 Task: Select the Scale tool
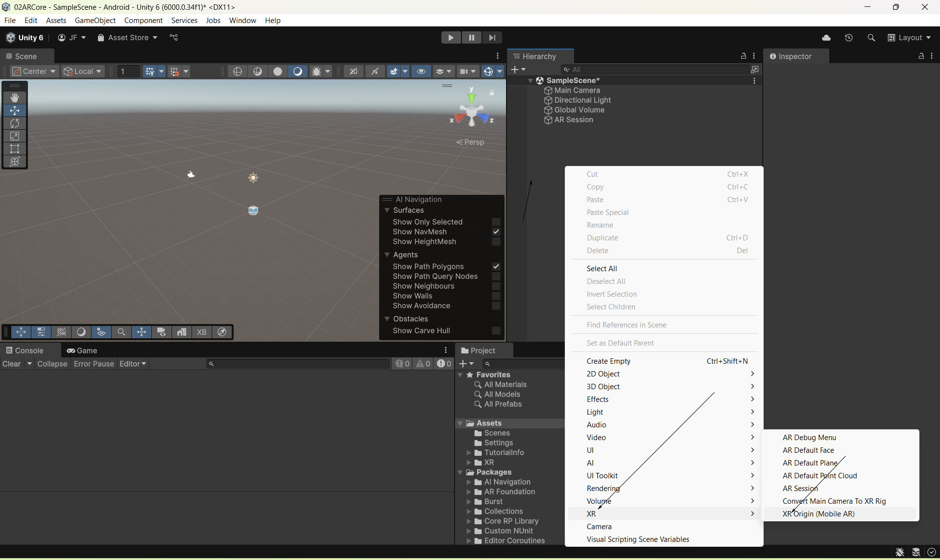[x=15, y=136]
